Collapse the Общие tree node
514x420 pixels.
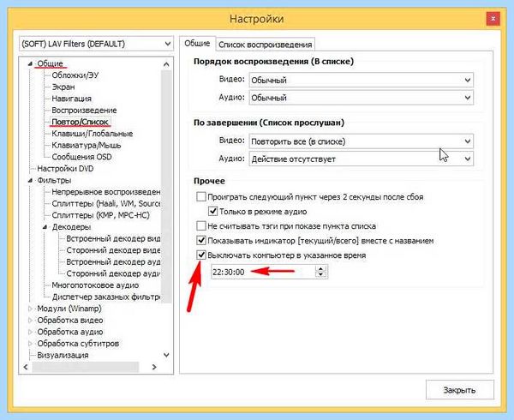point(30,63)
